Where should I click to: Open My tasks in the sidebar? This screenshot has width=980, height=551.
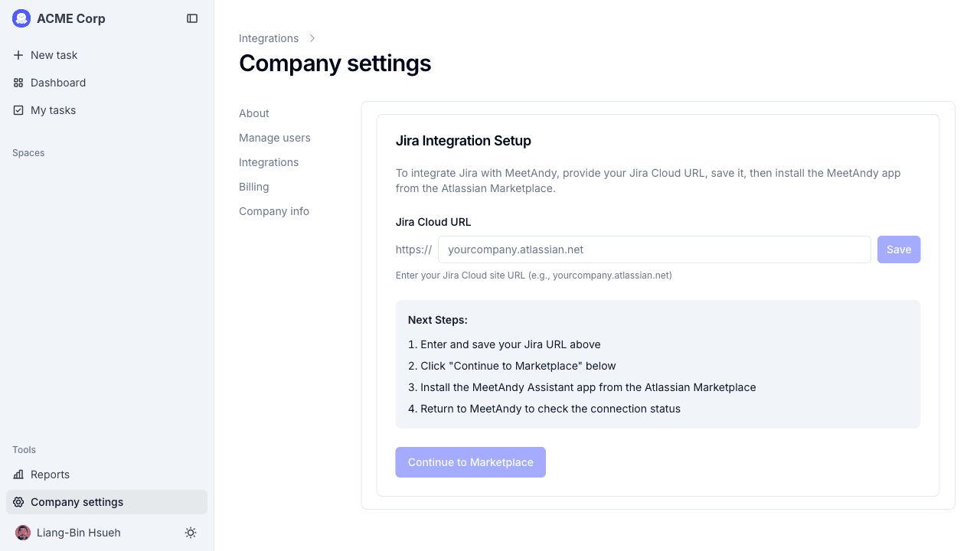pyautogui.click(x=106, y=110)
